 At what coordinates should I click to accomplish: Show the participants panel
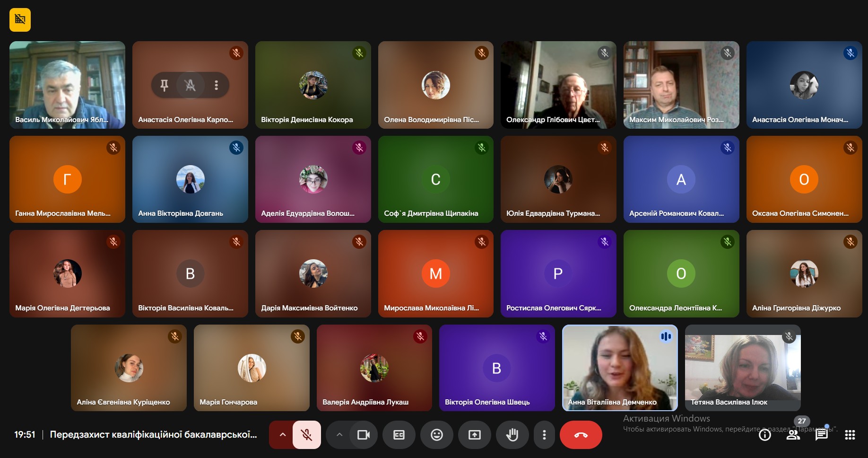tap(793, 435)
